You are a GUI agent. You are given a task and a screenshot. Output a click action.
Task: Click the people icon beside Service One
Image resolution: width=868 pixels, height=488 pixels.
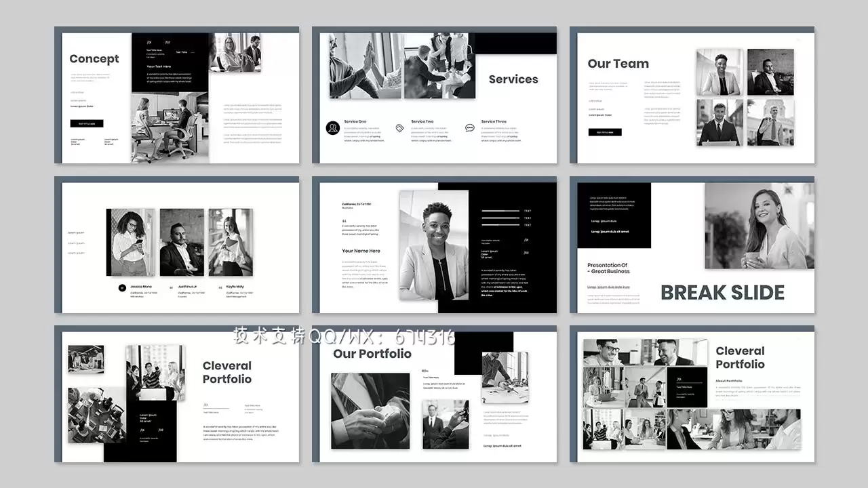coord(332,127)
